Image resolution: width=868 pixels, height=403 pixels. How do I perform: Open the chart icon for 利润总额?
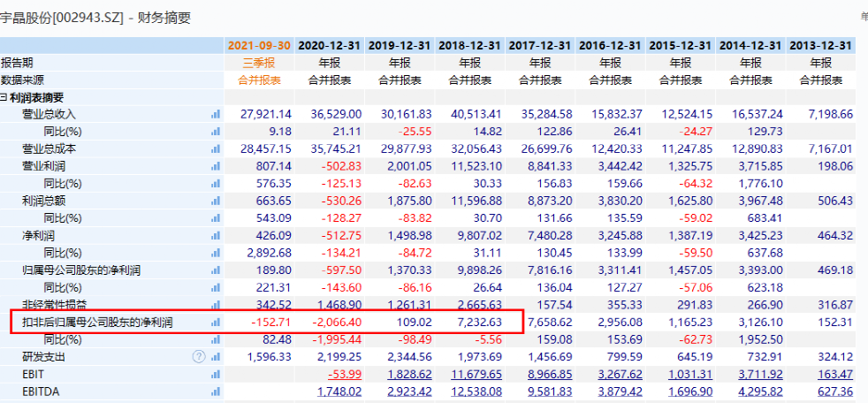215,201
